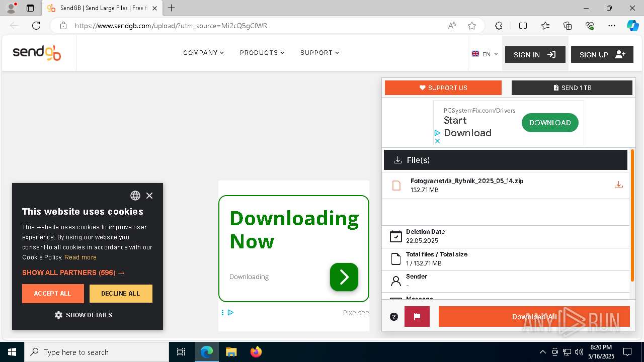The height and width of the screenshot is (362, 644).
Task: Open the notifications center icon
Action: [x=627, y=352]
